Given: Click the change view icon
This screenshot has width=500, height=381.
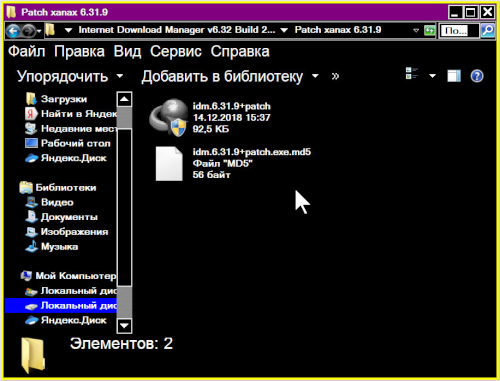Looking at the screenshot, I should [x=412, y=74].
